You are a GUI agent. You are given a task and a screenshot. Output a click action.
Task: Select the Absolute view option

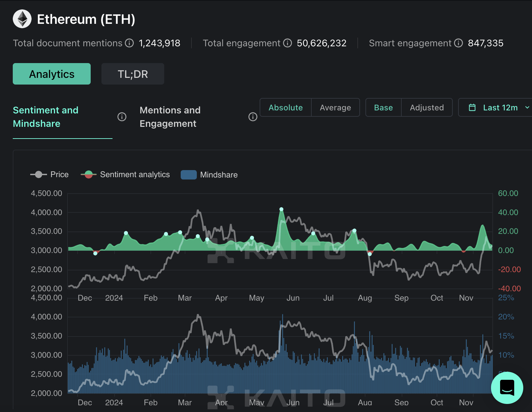coord(285,107)
